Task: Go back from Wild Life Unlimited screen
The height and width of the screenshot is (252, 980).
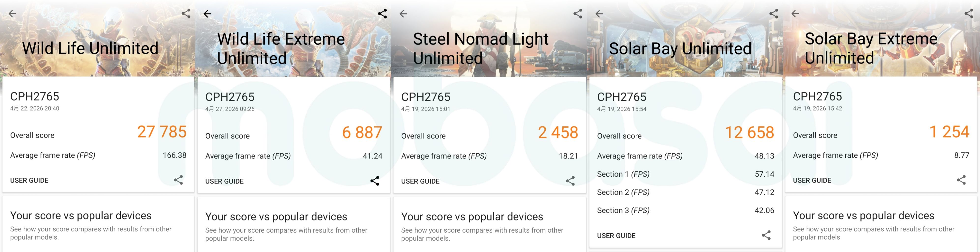Action: [x=13, y=14]
